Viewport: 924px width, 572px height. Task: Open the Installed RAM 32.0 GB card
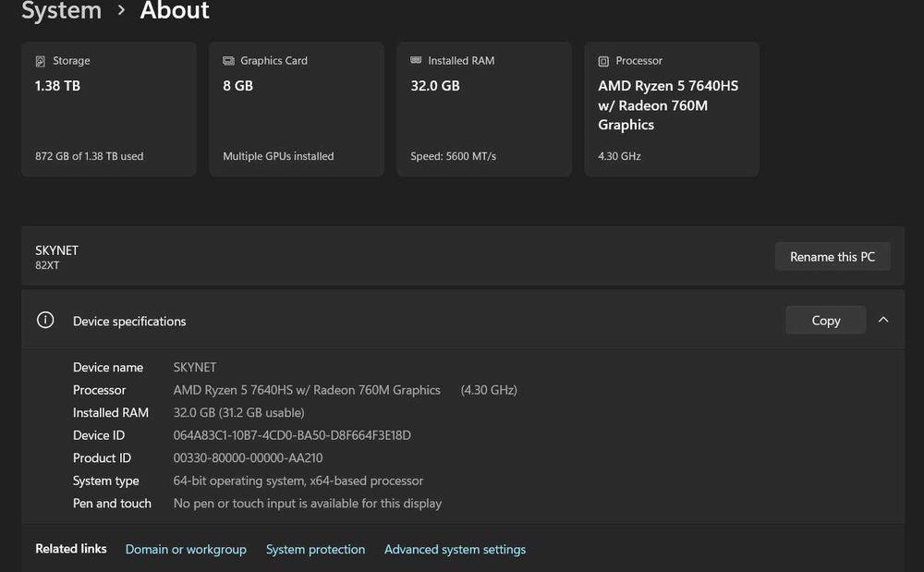[x=484, y=109]
